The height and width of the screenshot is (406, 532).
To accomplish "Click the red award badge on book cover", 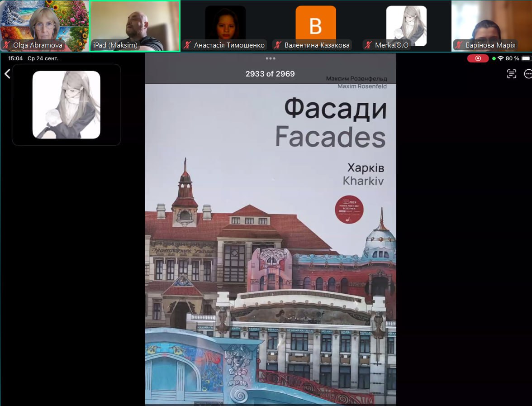I will (x=349, y=210).
